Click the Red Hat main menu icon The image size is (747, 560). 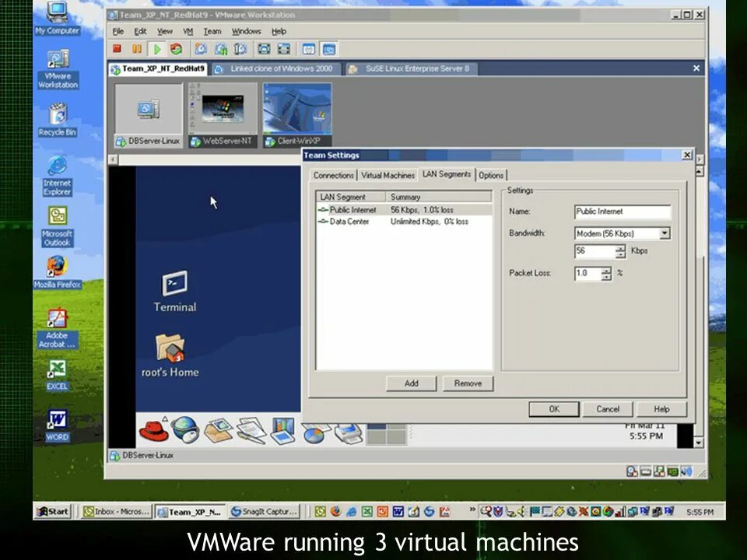(154, 430)
